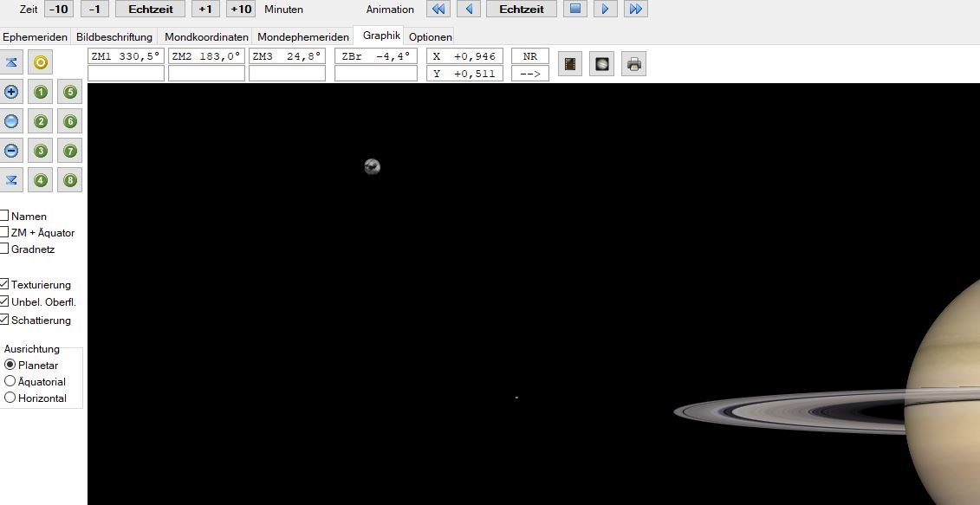Click the printer icon
Screen dimensions: 980x505
(x=633, y=64)
